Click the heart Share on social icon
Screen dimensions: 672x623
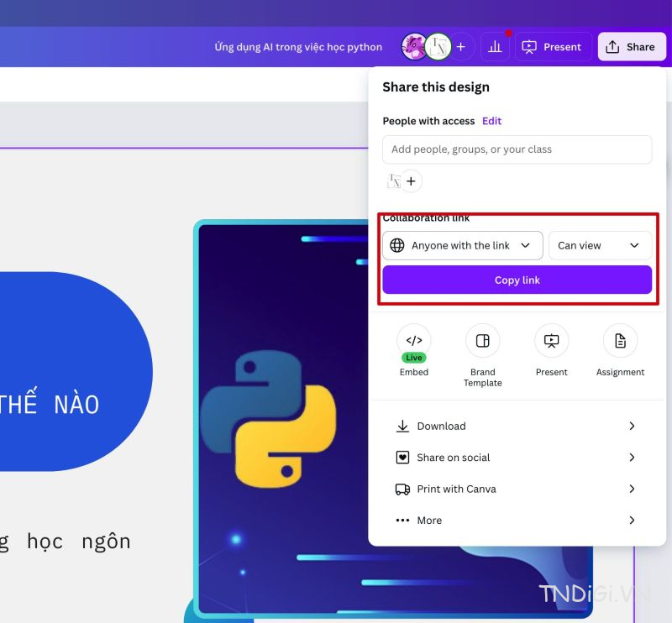(402, 458)
